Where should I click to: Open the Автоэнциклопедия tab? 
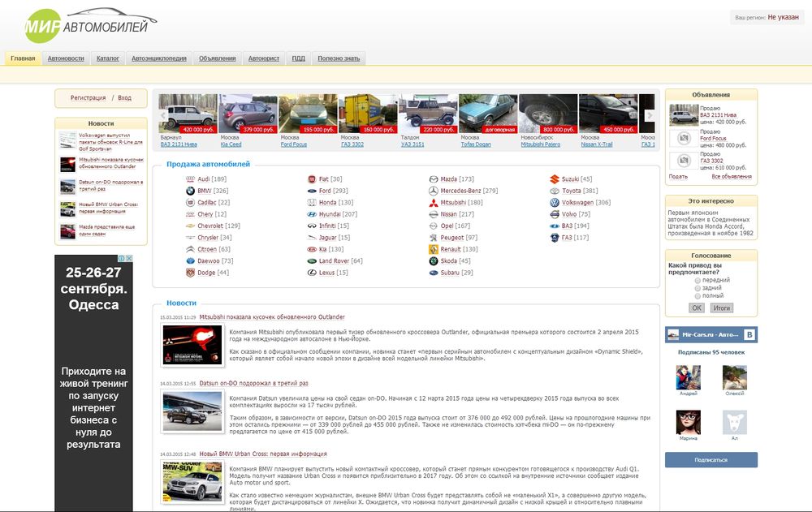[159, 58]
